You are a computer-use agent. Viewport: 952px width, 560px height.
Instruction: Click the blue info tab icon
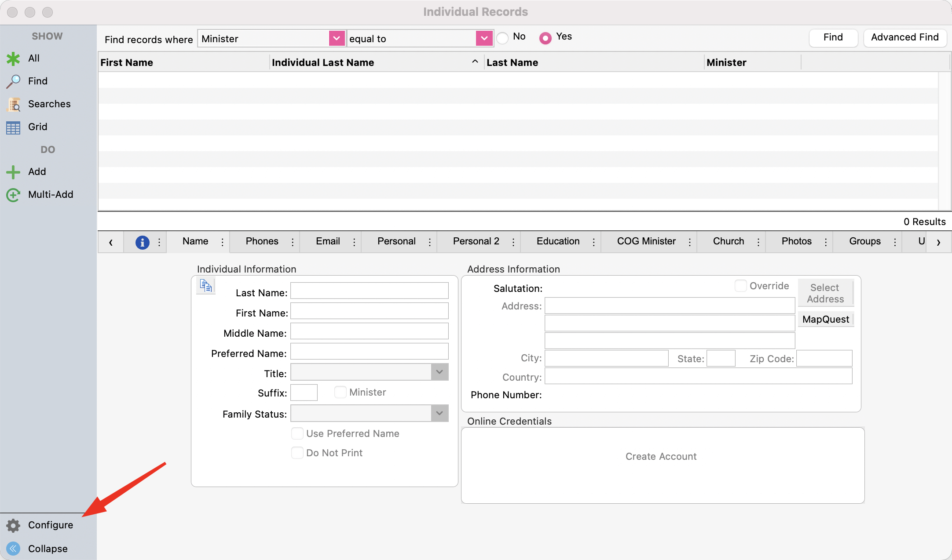coord(142,242)
